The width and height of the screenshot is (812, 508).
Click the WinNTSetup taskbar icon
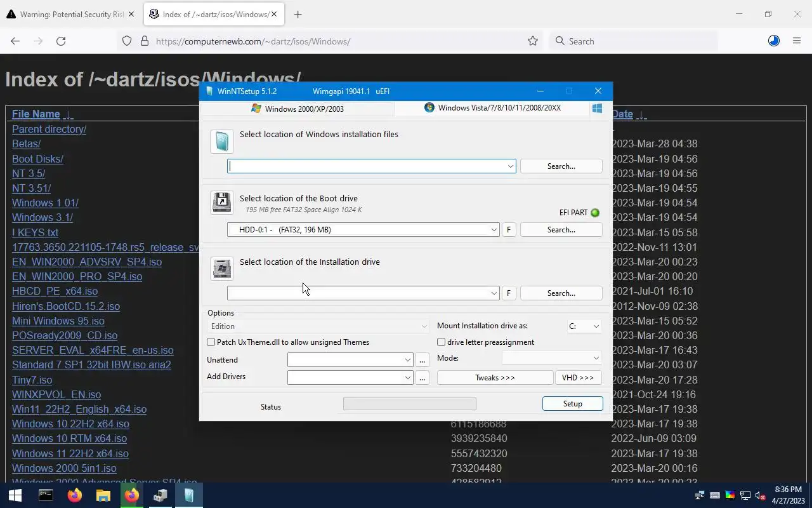pos(189,495)
